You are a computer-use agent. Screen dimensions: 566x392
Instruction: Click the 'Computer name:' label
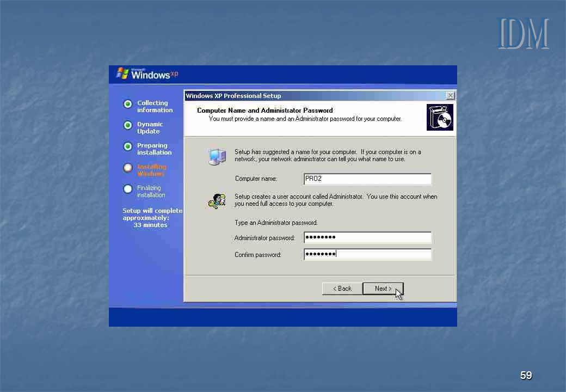(256, 179)
